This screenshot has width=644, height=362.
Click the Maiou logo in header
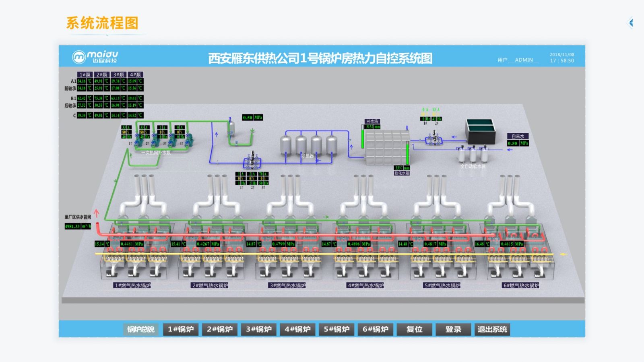[x=95, y=57]
